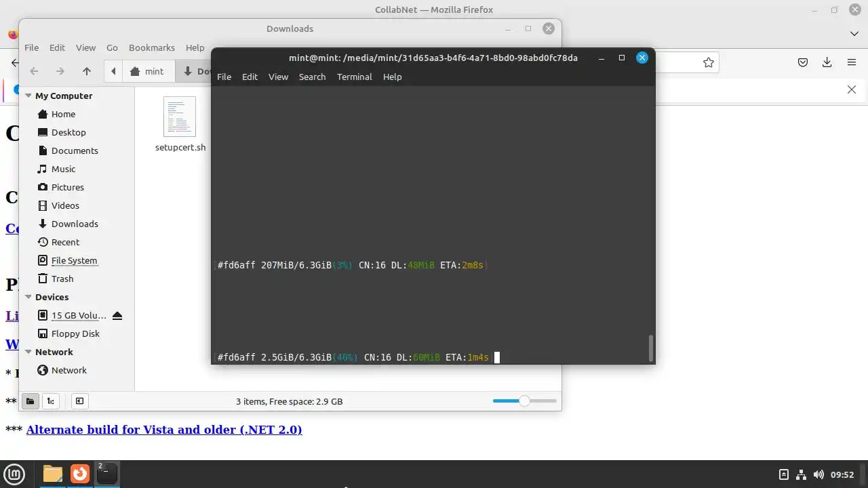Open the Firefox downloads panel
This screenshot has width=868, height=488.
tap(827, 62)
